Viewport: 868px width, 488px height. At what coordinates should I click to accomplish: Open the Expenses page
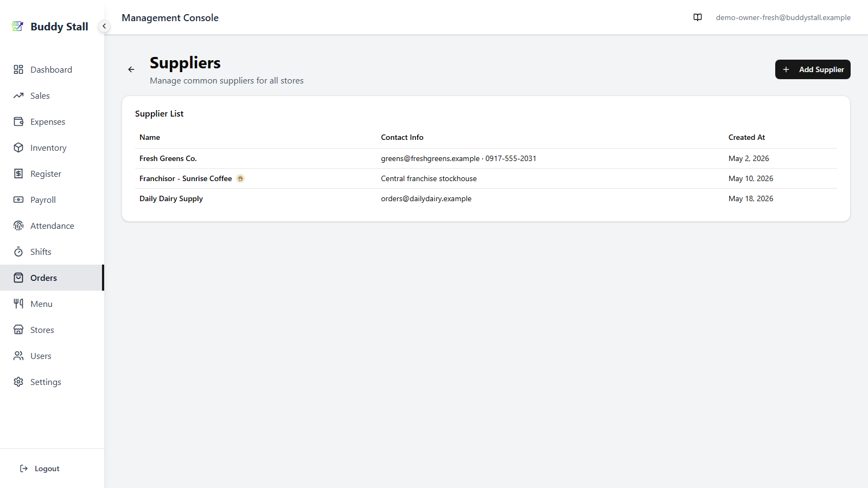click(x=52, y=121)
